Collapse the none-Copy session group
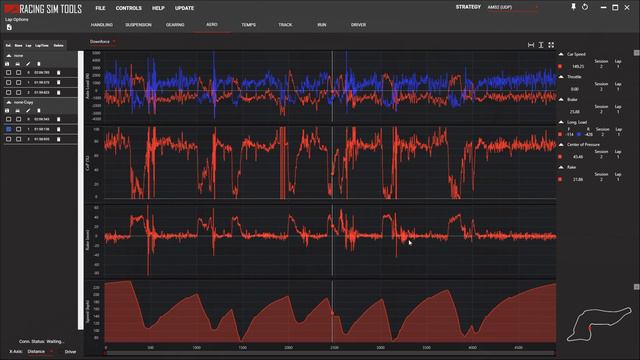The width and height of the screenshot is (640, 360). click(9, 102)
